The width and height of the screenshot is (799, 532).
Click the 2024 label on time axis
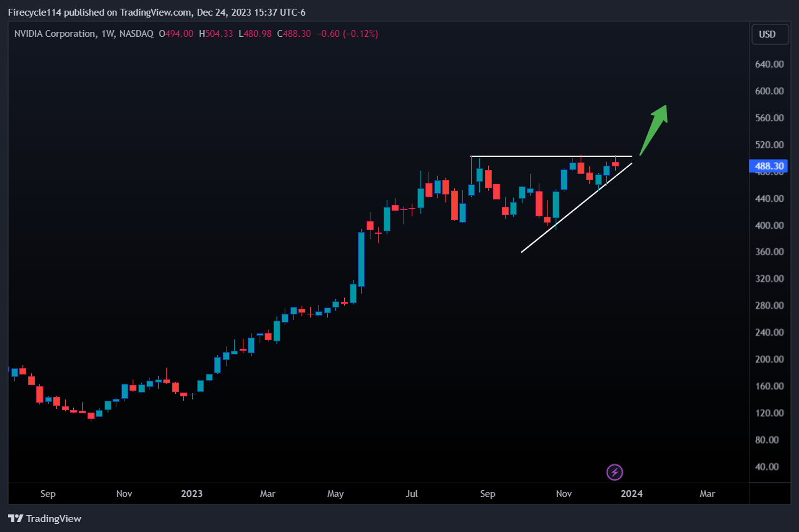631,494
